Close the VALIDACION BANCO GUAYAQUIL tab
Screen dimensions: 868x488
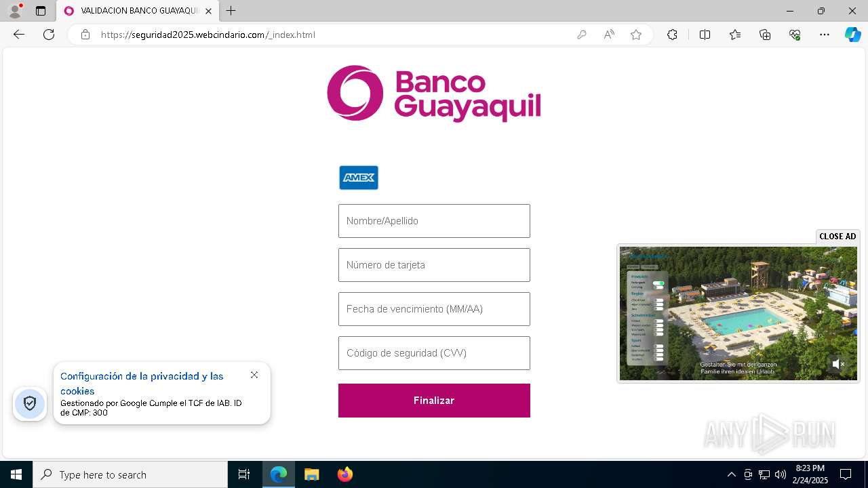[x=208, y=11]
